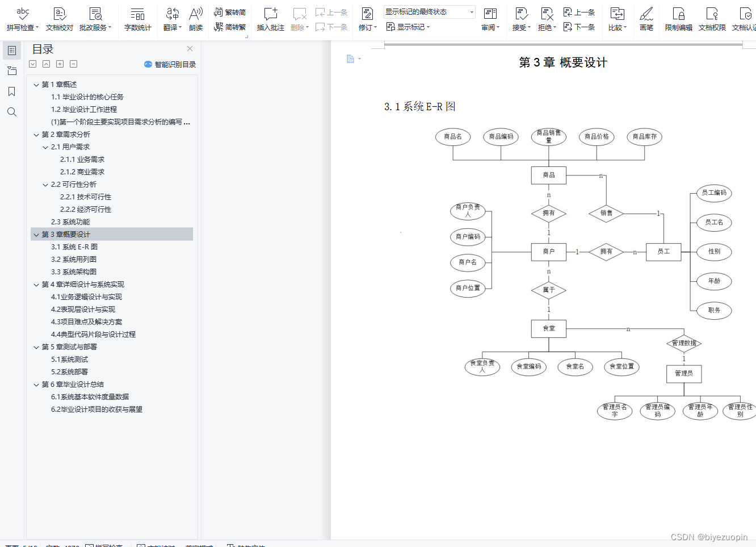Run the 拼写检查 spell check tool

tap(23, 19)
